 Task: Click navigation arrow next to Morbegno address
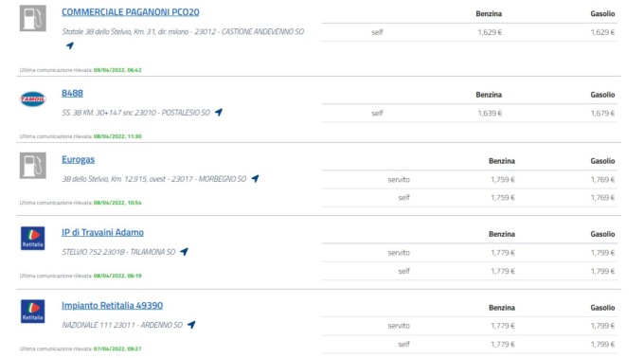click(255, 179)
